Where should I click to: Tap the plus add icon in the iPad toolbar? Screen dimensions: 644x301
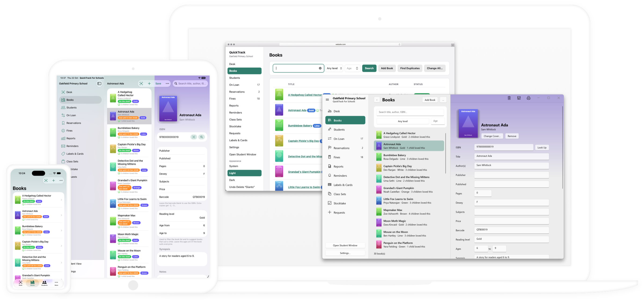pos(149,84)
